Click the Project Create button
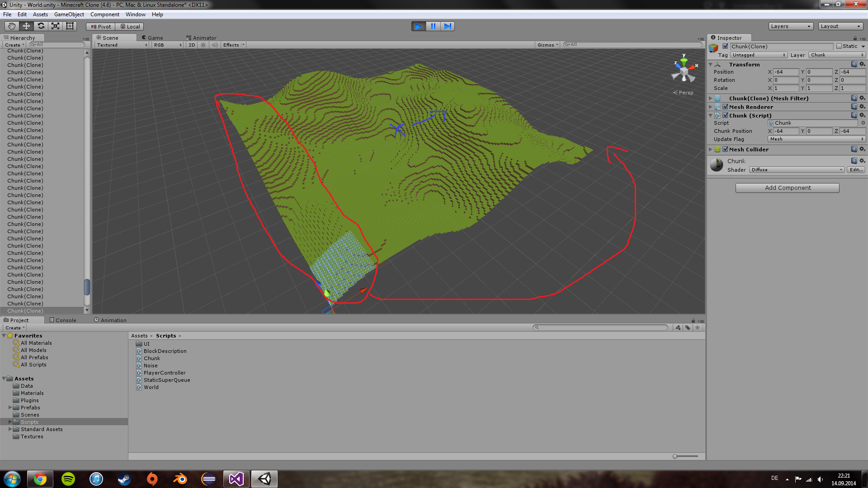 tap(15, 328)
